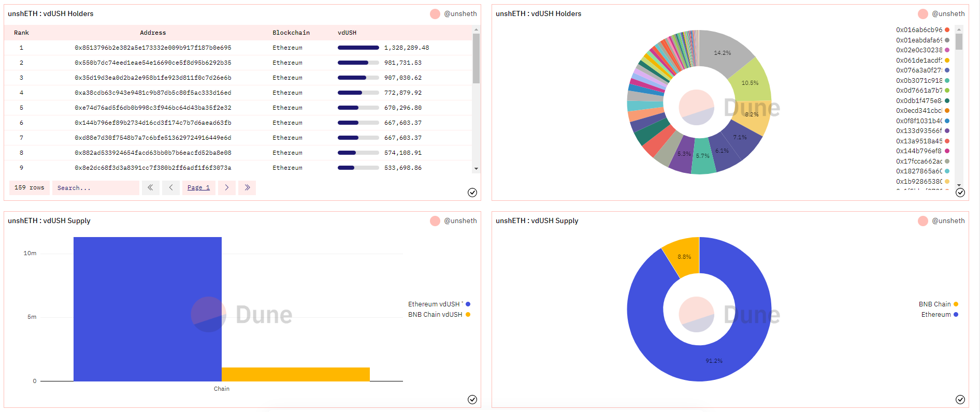Click the holders table panel title

pos(51,14)
